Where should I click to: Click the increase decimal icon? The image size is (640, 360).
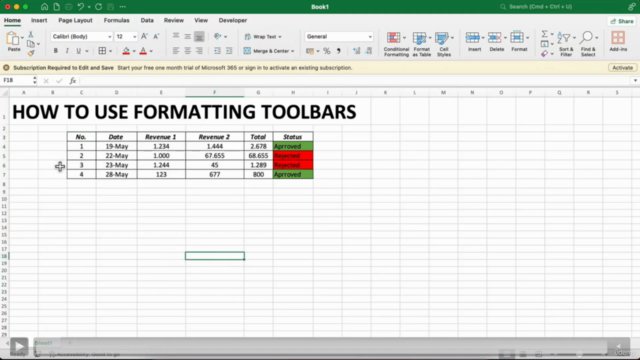pyautogui.click(x=357, y=51)
